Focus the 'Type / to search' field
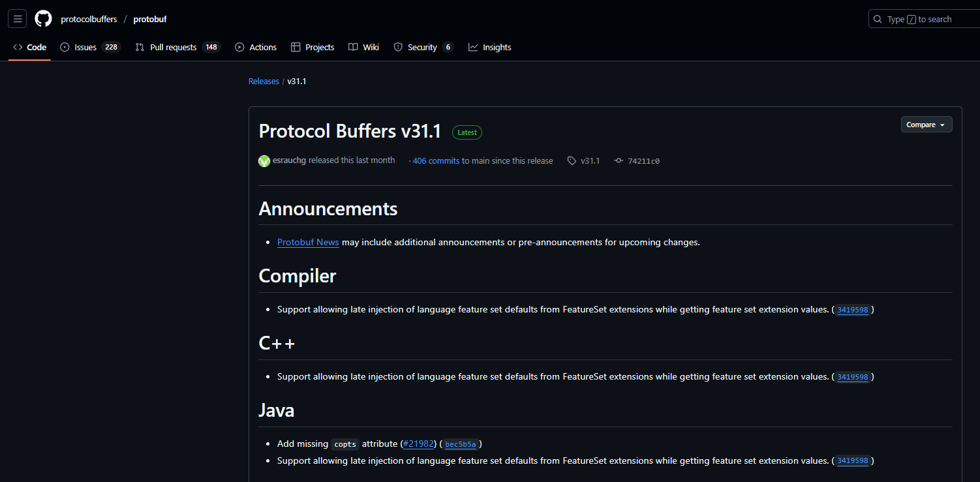The width and height of the screenshot is (980, 482). (x=924, y=19)
